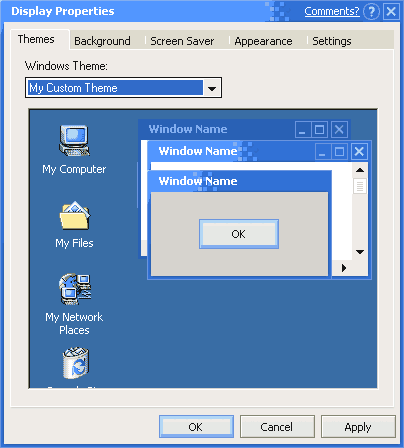Click the My Files label text
This screenshot has height=448, width=404.
[74, 243]
